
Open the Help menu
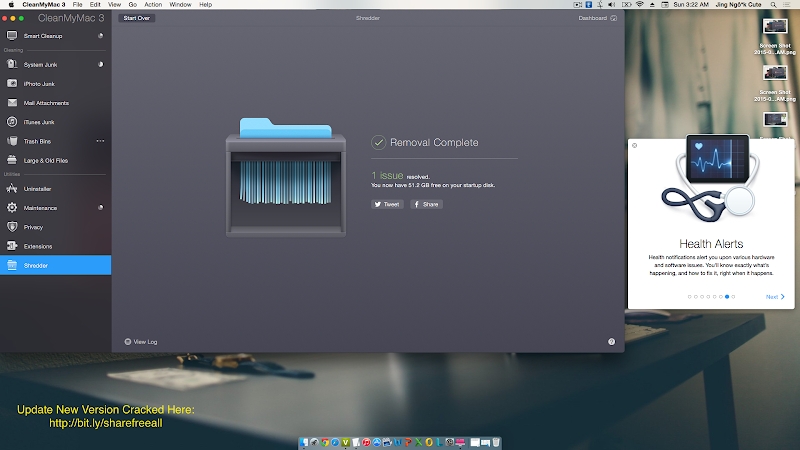click(x=206, y=5)
